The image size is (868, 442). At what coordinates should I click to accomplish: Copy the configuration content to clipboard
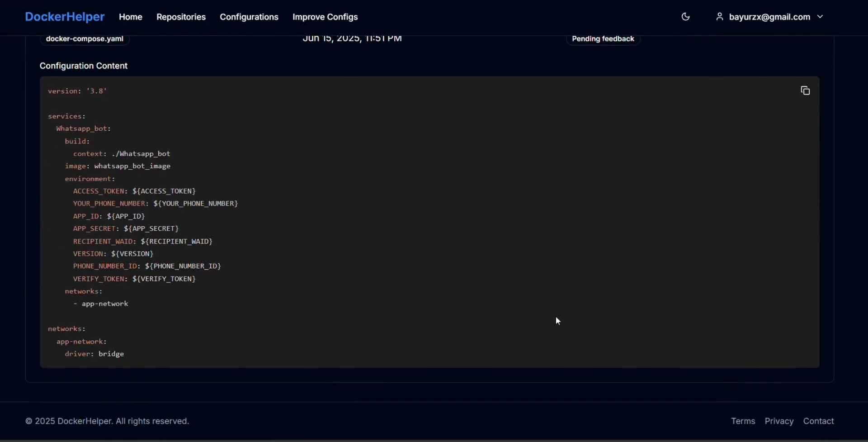(x=805, y=91)
